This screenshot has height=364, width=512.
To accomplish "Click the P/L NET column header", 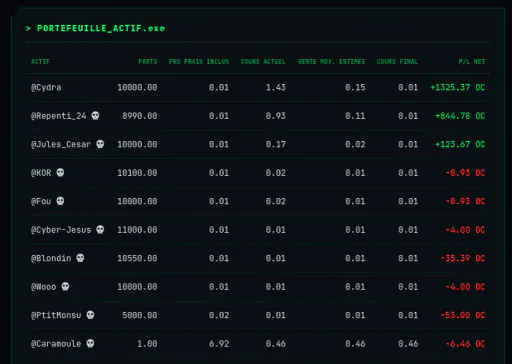I will (x=472, y=62).
